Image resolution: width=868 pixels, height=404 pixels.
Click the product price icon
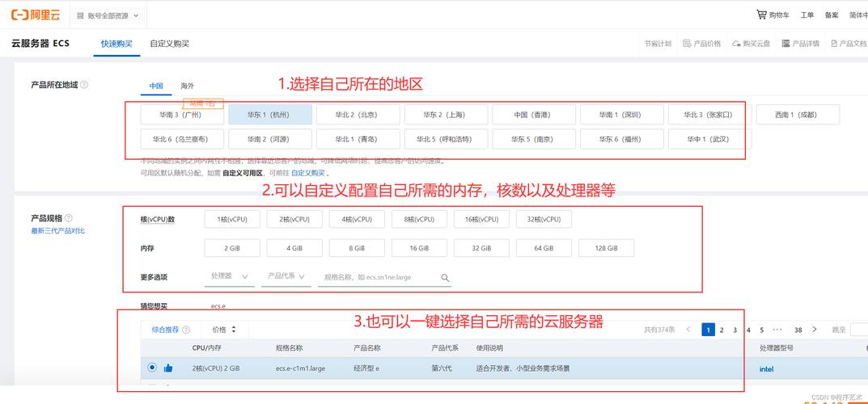(687, 43)
